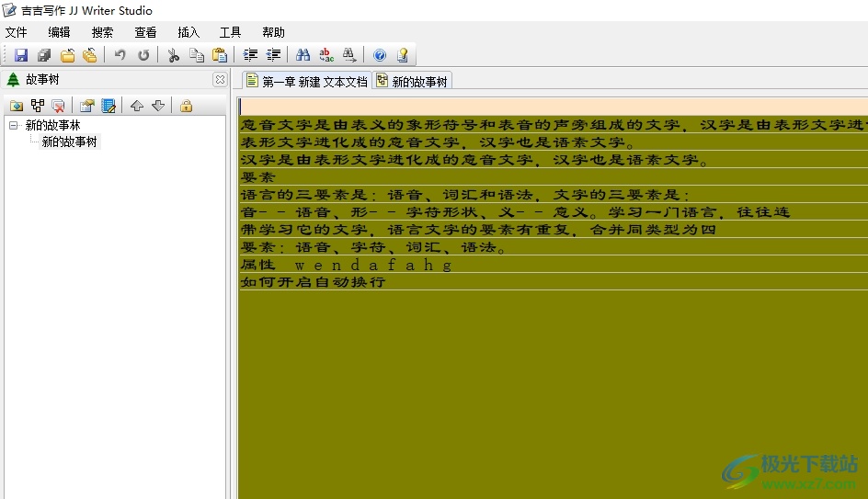Switch to 第一章 新建 文本文档 tab
868x499 pixels.
coord(307,81)
